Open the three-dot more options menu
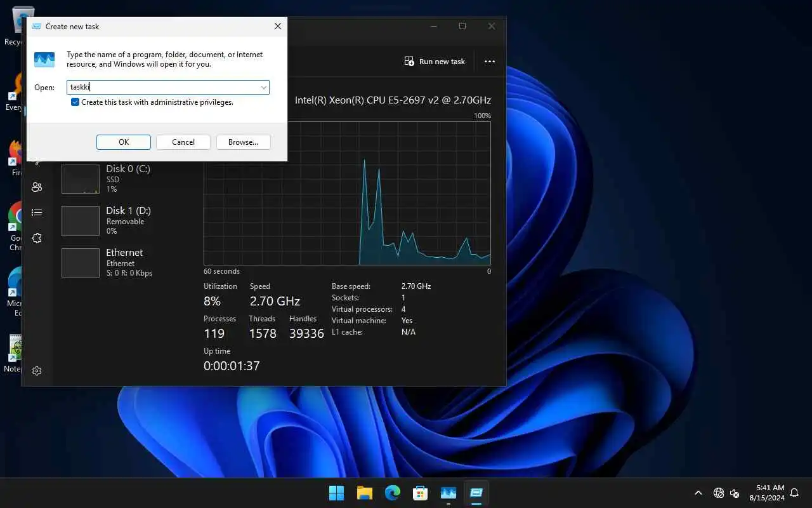 [x=489, y=62]
